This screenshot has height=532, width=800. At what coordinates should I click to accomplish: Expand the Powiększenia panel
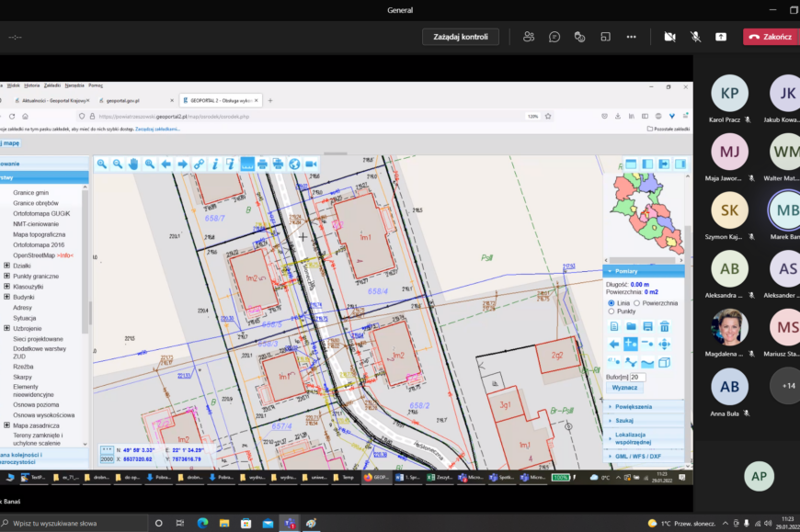pyautogui.click(x=644, y=407)
